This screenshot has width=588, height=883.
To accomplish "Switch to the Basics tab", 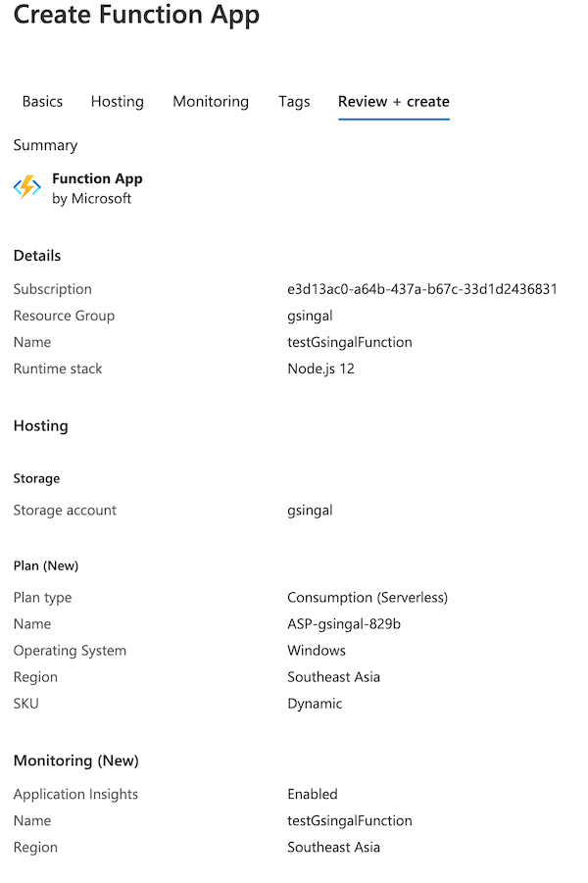I will [x=42, y=101].
